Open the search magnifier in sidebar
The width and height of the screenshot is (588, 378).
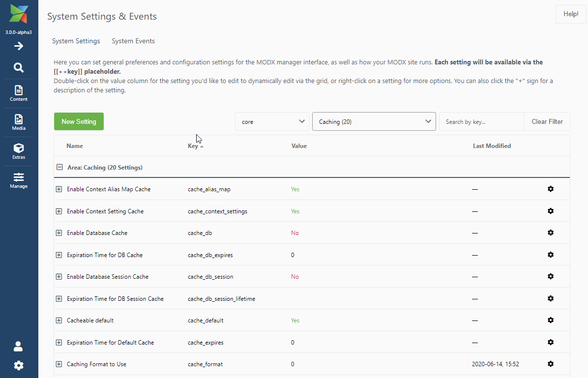[x=19, y=67]
